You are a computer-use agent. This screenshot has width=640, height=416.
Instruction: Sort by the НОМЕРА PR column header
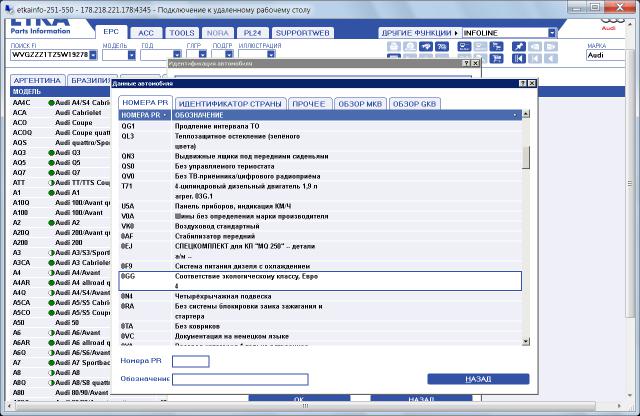[145, 115]
